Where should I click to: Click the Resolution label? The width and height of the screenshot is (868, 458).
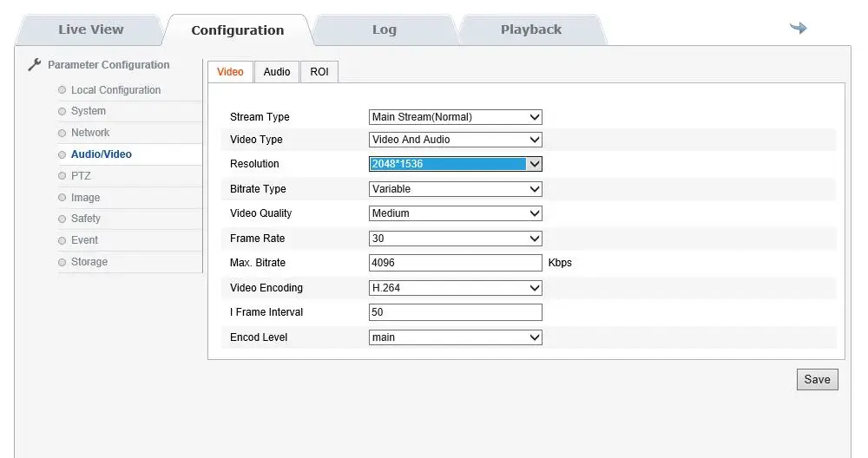click(254, 164)
